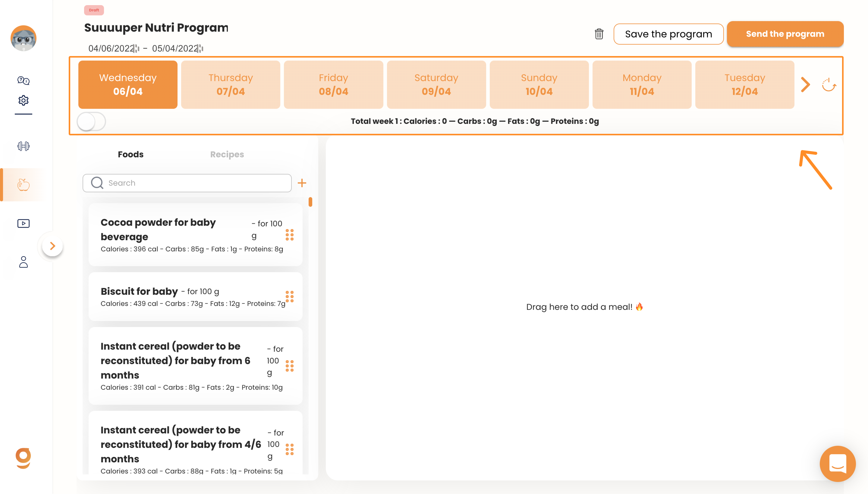Show next week with the right chevron

[x=806, y=85]
